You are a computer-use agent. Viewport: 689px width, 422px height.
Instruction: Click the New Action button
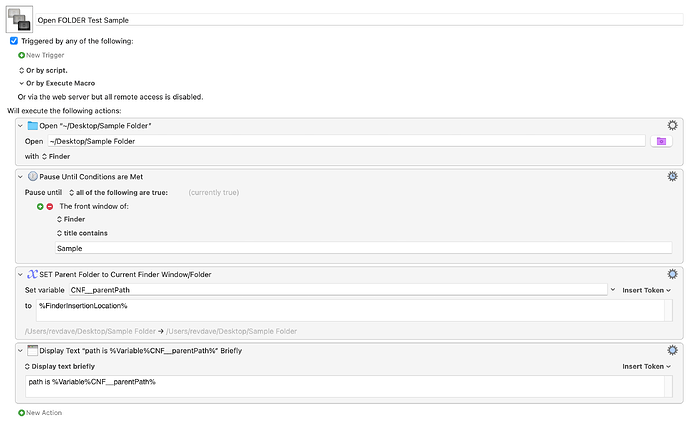40,412
